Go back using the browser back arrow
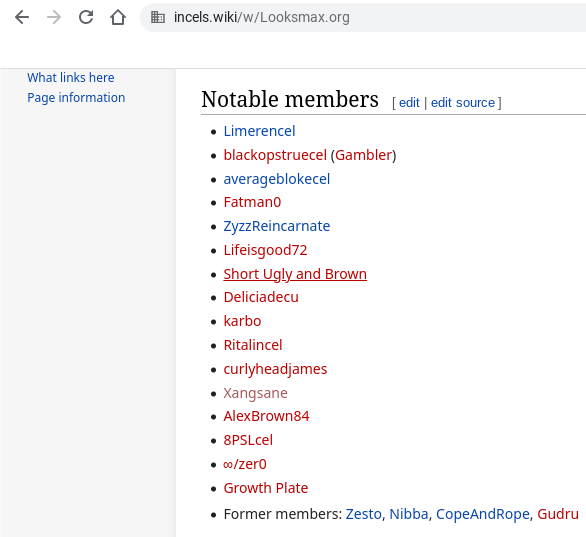586x537 pixels. click(x=22, y=17)
